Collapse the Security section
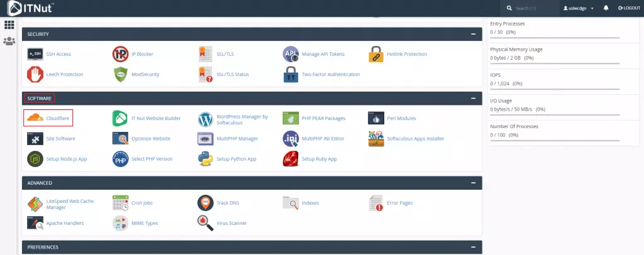The image size is (644, 255). click(x=473, y=34)
